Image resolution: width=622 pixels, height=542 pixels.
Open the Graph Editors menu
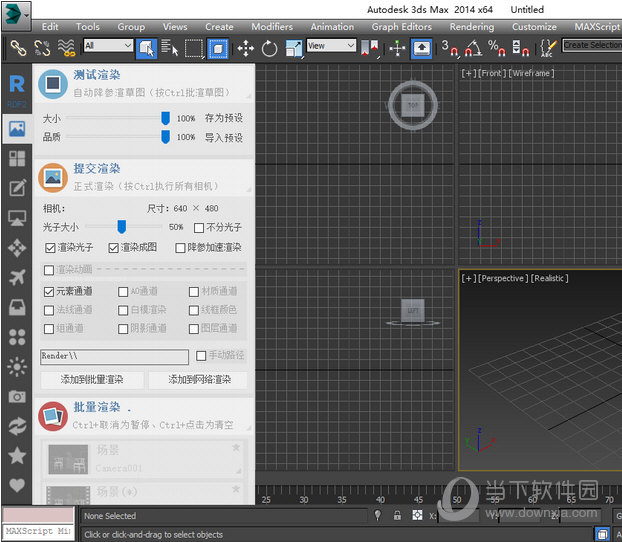click(401, 27)
